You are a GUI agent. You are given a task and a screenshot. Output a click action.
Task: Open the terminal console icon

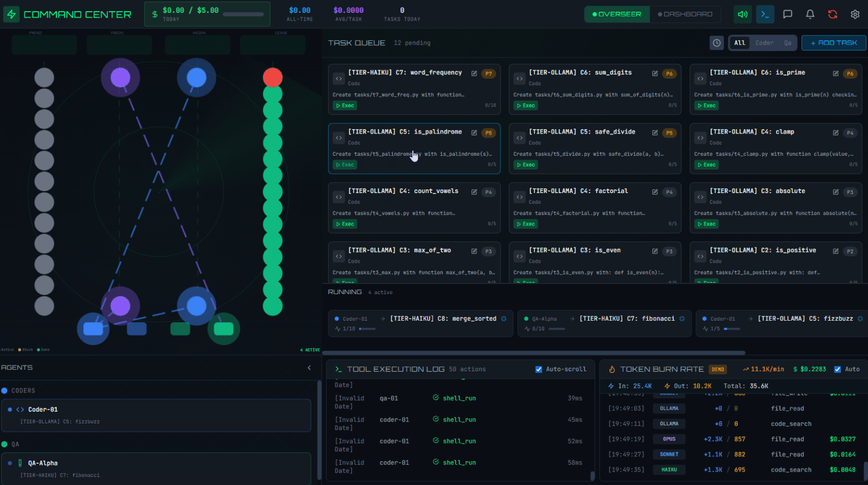[765, 14]
